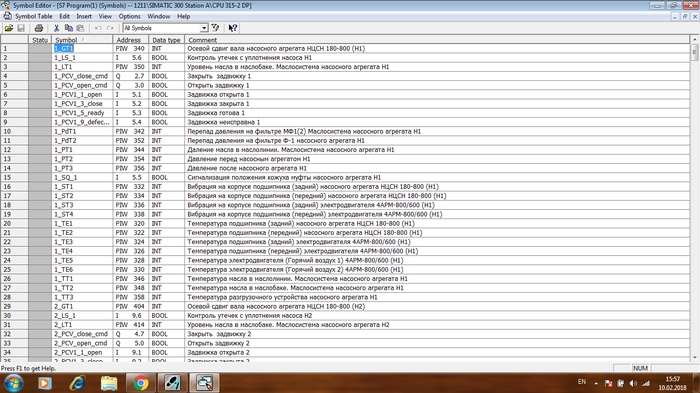Click the Action Center flag tray icon

click(x=608, y=383)
